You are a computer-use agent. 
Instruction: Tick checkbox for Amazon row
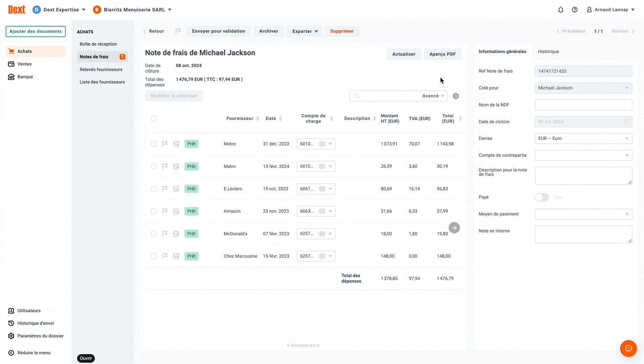154,211
